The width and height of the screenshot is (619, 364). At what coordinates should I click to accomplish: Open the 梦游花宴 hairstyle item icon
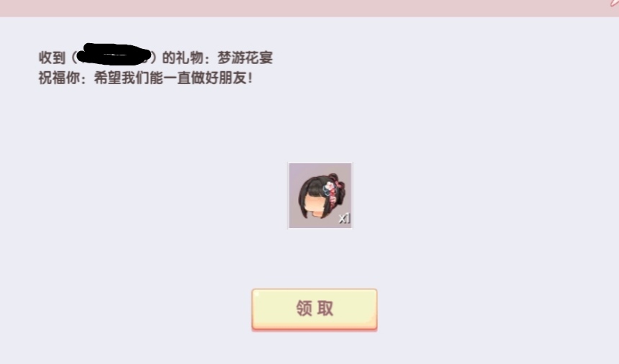pos(320,196)
